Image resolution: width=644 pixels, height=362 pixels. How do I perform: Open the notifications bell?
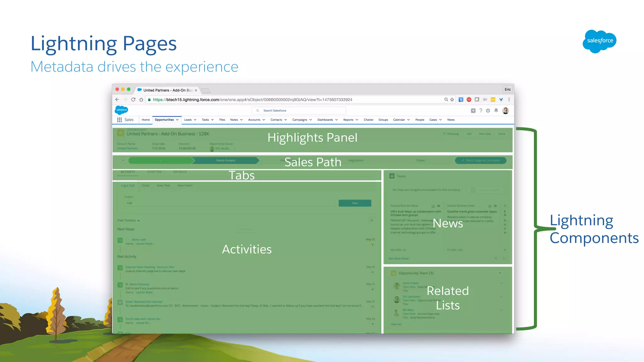click(496, 110)
